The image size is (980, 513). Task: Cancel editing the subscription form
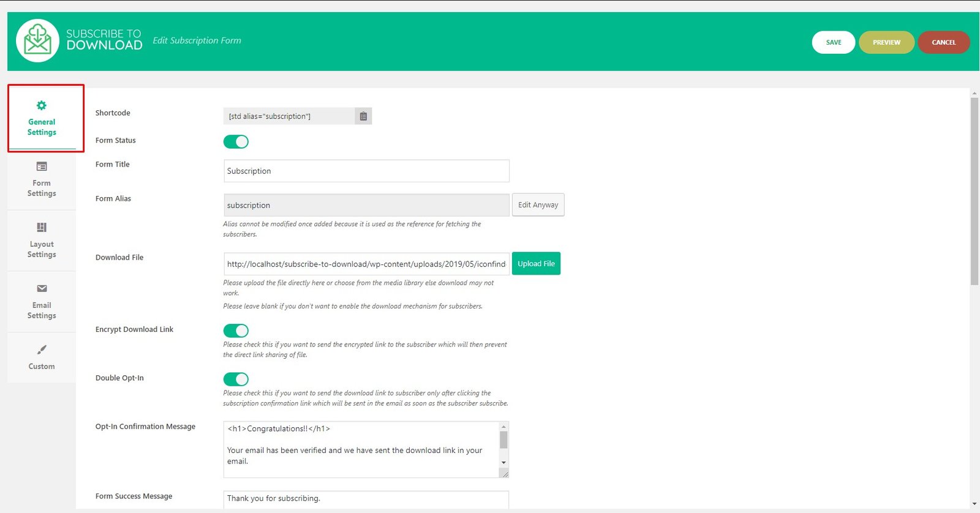coord(943,42)
